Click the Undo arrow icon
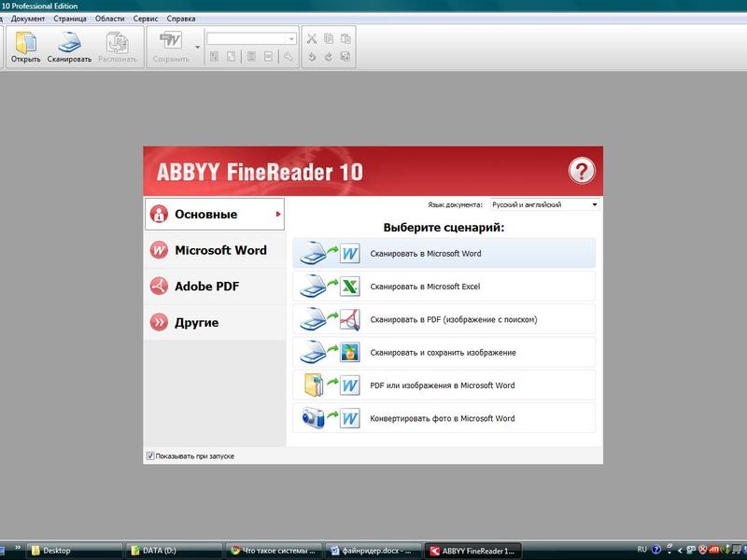The image size is (747, 560). click(312, 57)
